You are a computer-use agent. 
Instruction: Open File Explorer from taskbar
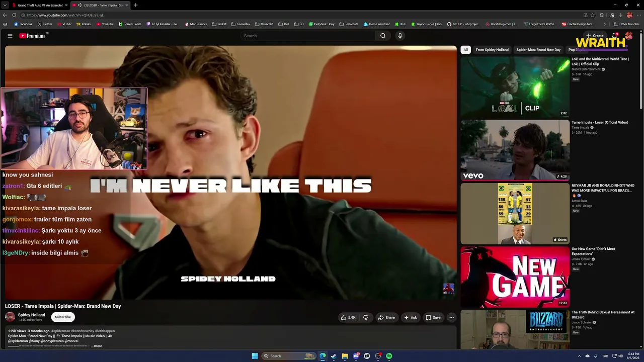pyautogui.click(x=345, y=356)
